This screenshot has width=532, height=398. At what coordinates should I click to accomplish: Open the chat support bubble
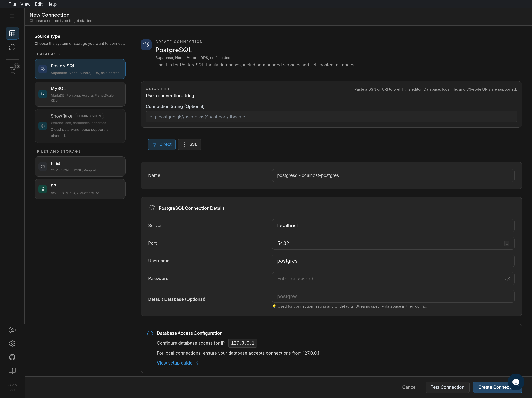516,382
